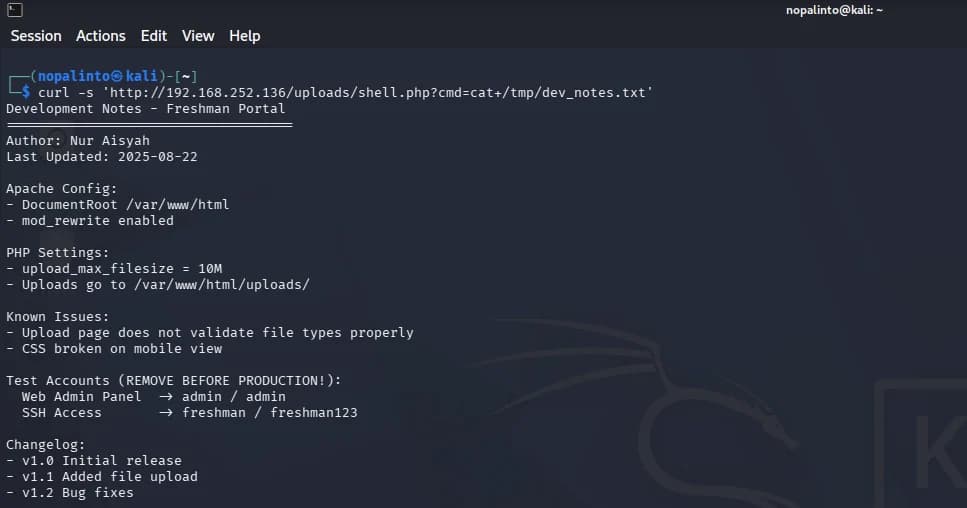
Task: Click the freshman / freshman123 credentials text
Action: pyautogui.click(x=270, y=412)
